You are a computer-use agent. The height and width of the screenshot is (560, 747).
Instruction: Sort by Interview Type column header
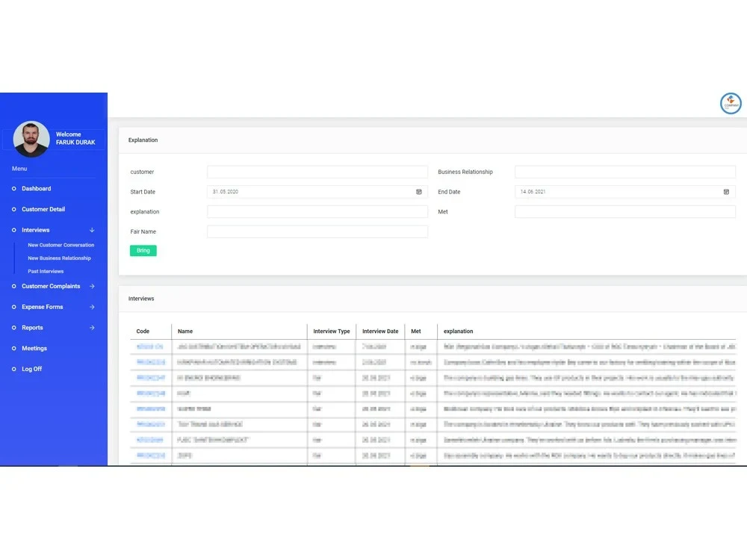332,332
